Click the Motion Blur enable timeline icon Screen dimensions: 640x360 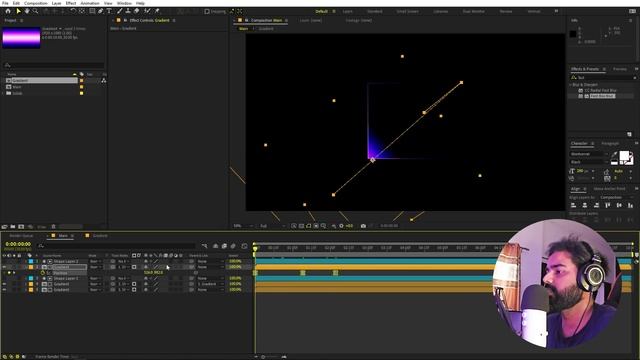click(233, 246)
